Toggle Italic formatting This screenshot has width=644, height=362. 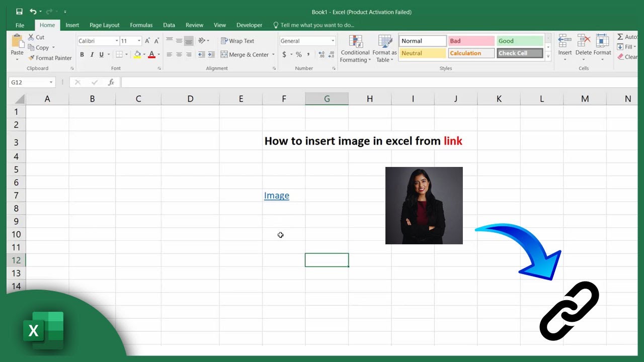[x=92, y=54]
